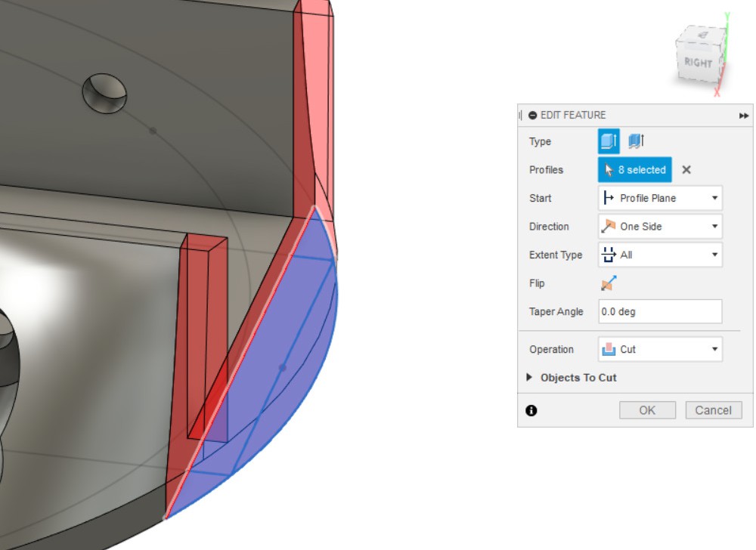Viewport: 756px width, 550px height.
Task: Click the Taper Angle input field
Action: (x=660, y=311)
